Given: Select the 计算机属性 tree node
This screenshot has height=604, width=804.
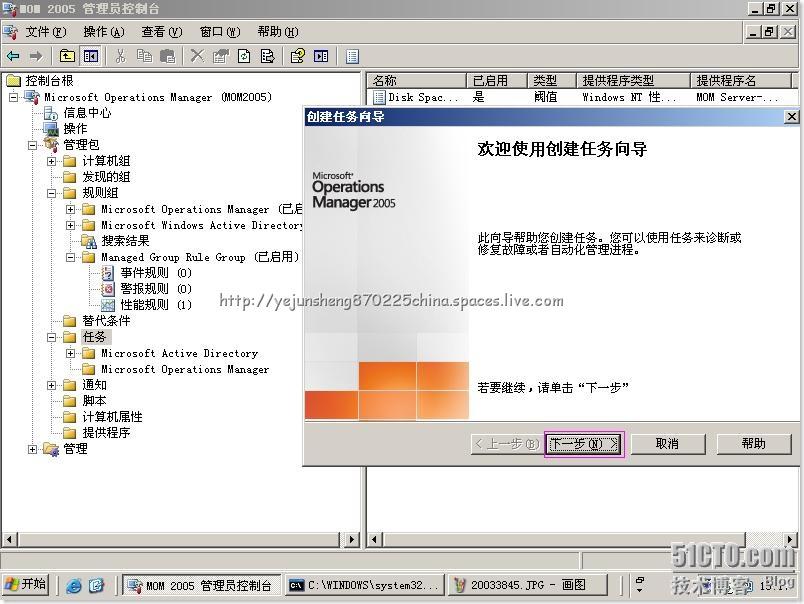Looking at the screenshot, I should 112,417.
